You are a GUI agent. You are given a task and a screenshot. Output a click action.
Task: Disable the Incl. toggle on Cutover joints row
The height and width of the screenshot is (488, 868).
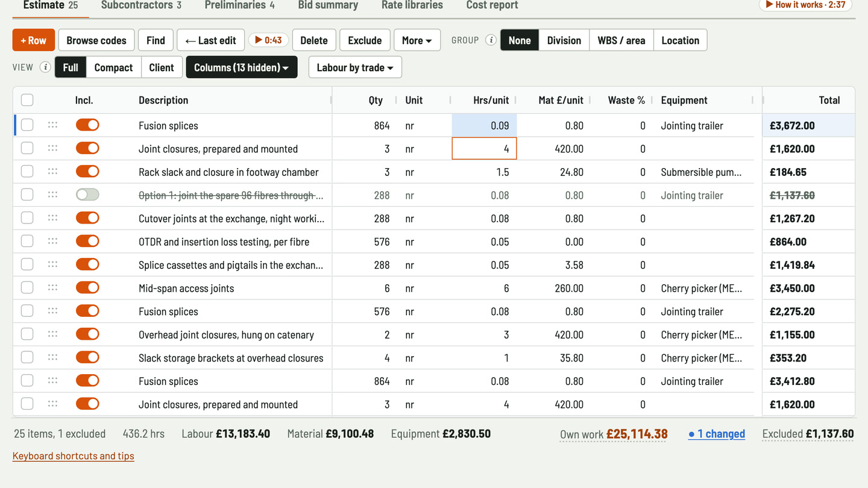tap(87, 218)
